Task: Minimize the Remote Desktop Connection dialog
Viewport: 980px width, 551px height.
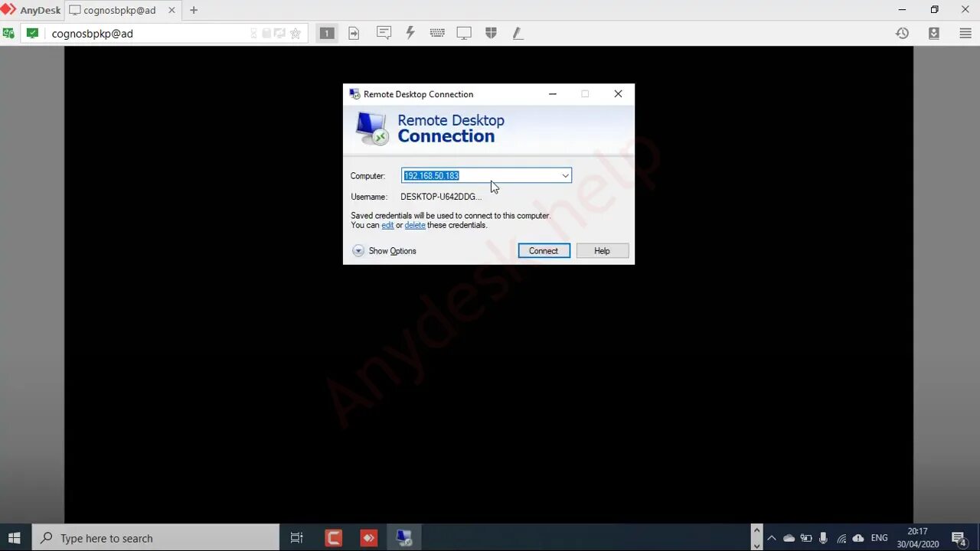Action: click(553, 94)
